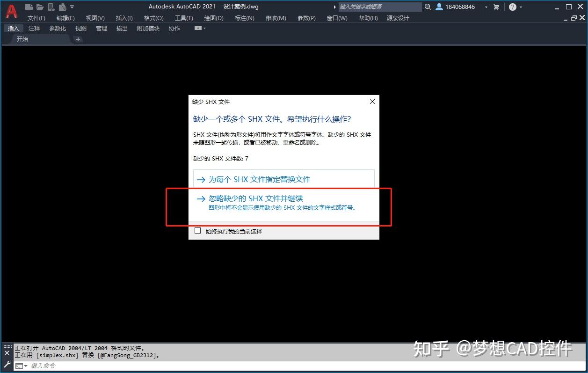Open the 视图(V) menu

click(95, 18)
